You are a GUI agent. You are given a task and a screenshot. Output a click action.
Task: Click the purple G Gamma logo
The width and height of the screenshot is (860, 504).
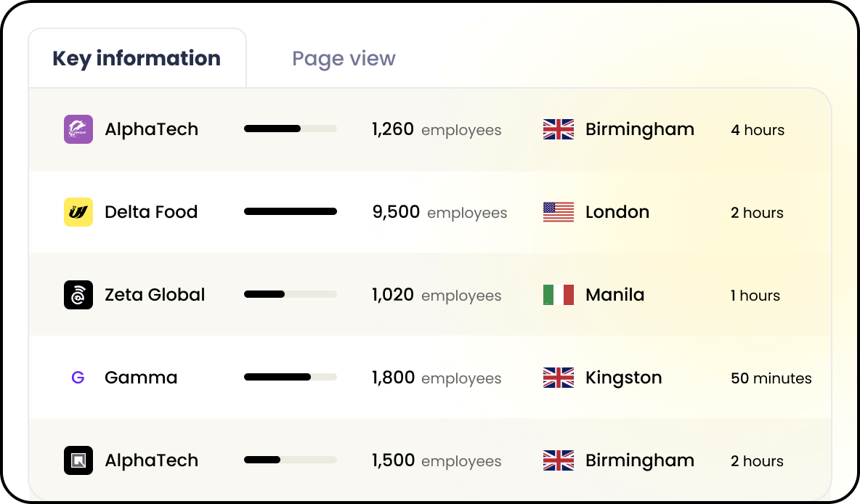click(78, 378)
